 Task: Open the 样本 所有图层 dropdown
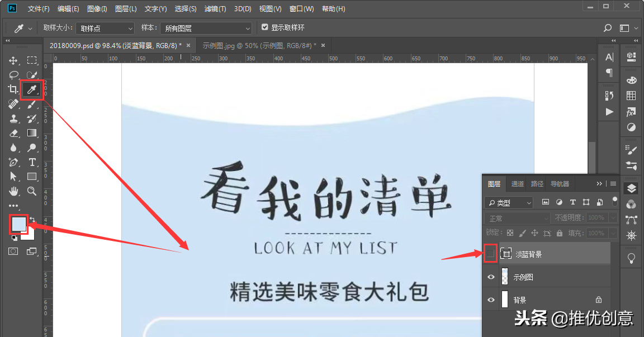point(206,28)
